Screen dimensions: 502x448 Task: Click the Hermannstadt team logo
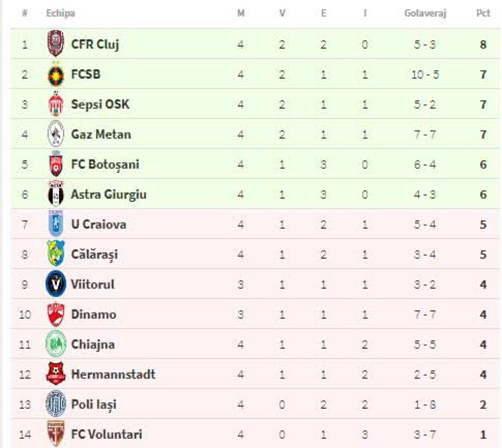(x=56, y=374)
